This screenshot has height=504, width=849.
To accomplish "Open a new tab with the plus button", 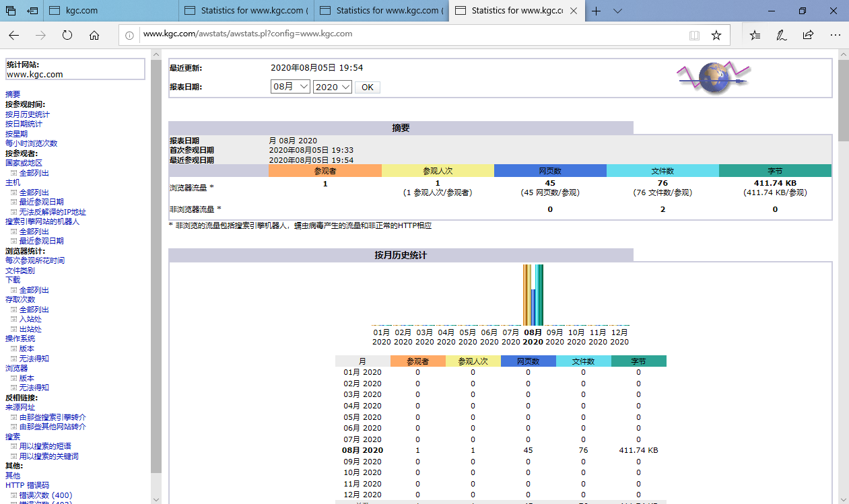I will click(597, 11).
